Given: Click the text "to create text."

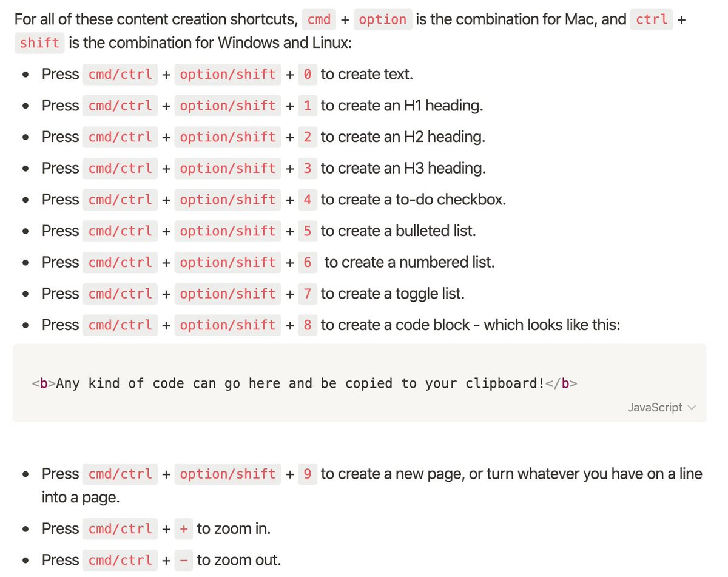Looking at the screenshot, I should pyautogui.click(x=367, y=75).
